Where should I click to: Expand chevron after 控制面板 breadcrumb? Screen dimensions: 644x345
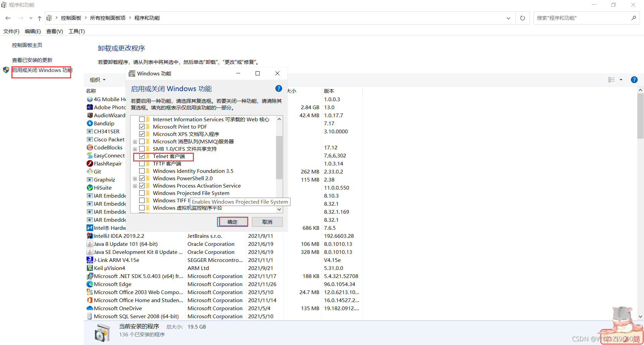pyautogui.click(x=86, y=18)
